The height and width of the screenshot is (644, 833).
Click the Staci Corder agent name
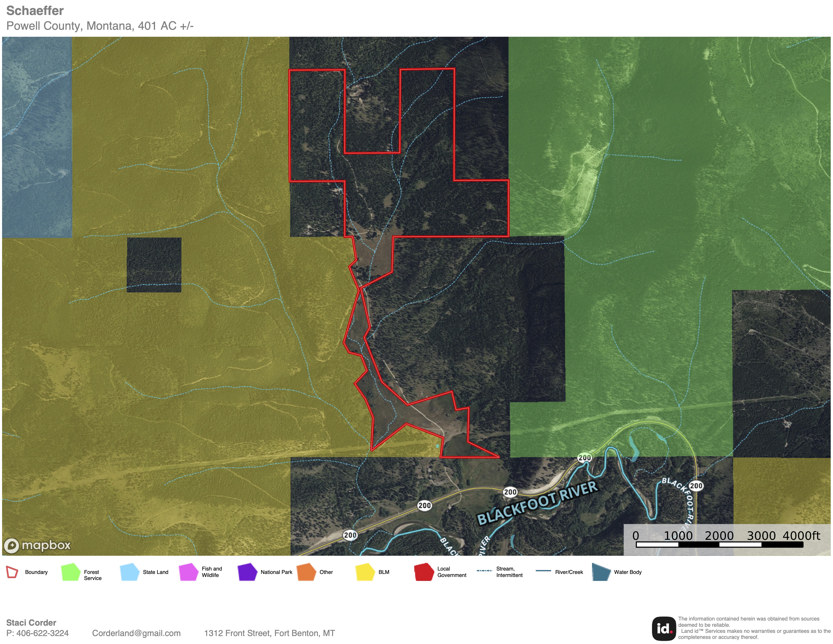tap(31, 623)
